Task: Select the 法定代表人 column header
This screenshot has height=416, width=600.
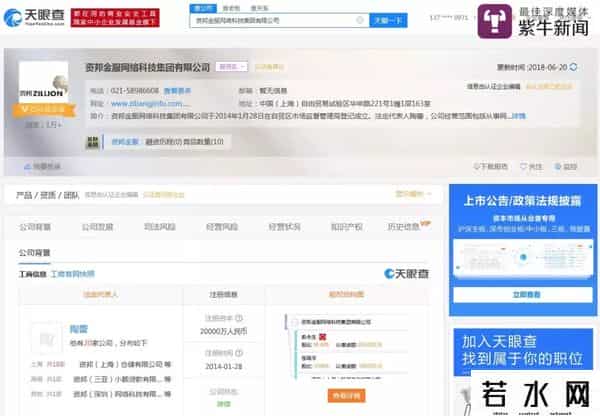Action: (x=101, y=294)
